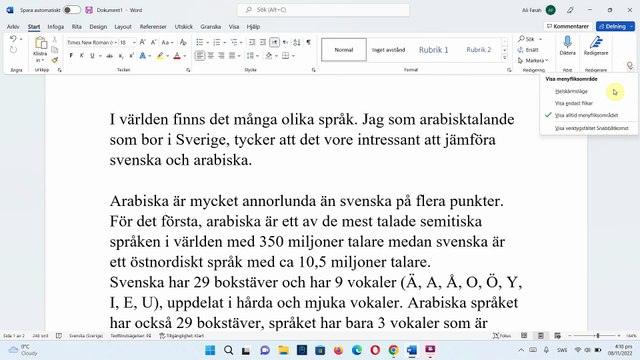The width and height of the screenshot is (640, 360).
Task: Open the Firefox icon in the taskbar
Action: (338, 350)
